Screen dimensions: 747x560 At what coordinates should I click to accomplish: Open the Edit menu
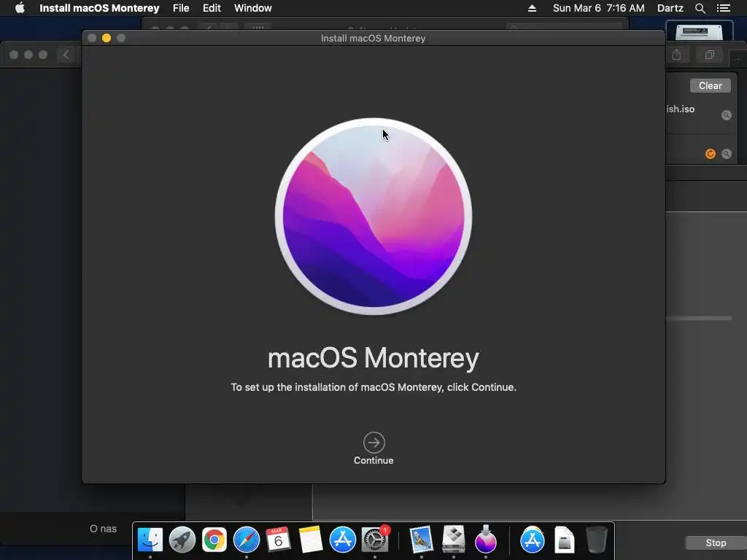click(x=212, y=8)
